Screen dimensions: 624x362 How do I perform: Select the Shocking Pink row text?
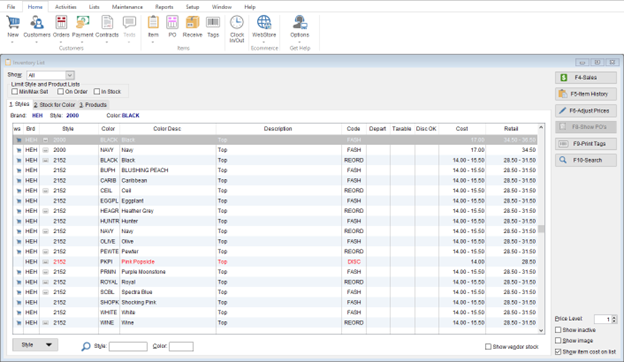click(x=138, y=302)
